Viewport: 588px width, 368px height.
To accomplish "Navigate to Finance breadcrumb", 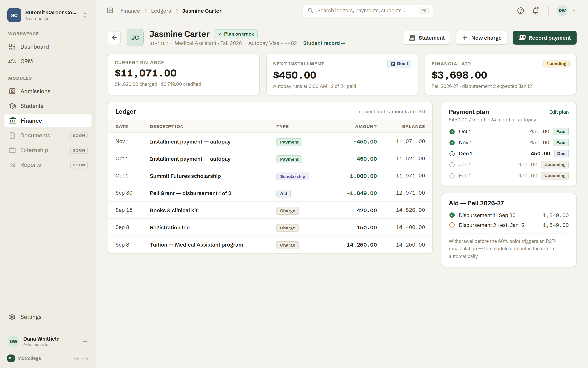I will coord(130,11).
